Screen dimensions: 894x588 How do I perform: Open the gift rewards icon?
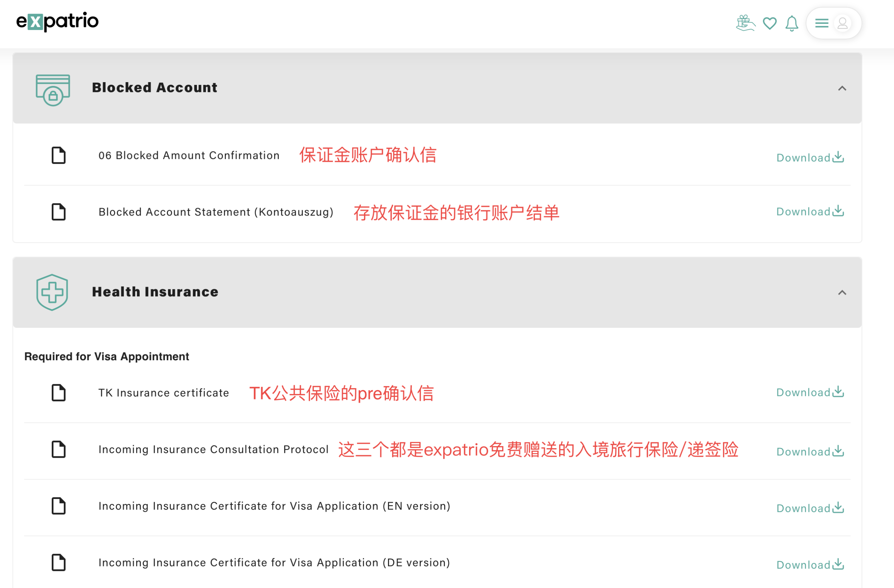(x=745, y=23)
